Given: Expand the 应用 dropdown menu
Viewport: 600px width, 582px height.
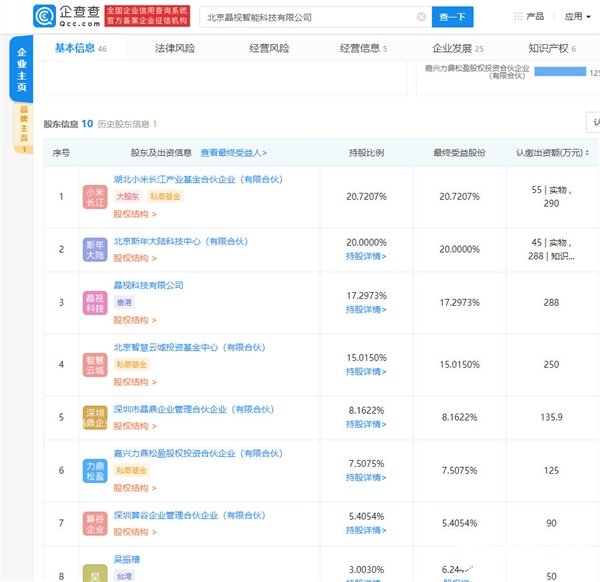Looking at the screenshot, I should click(577, 16).
